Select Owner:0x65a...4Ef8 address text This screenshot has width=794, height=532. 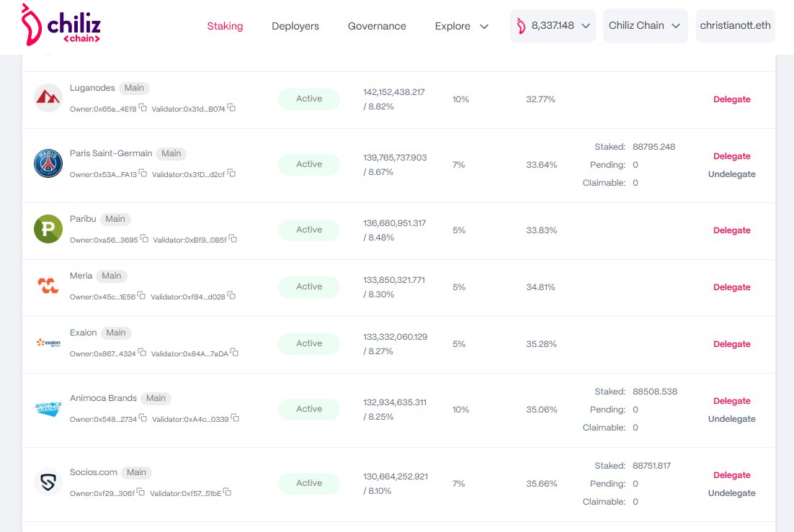(103, 109)
